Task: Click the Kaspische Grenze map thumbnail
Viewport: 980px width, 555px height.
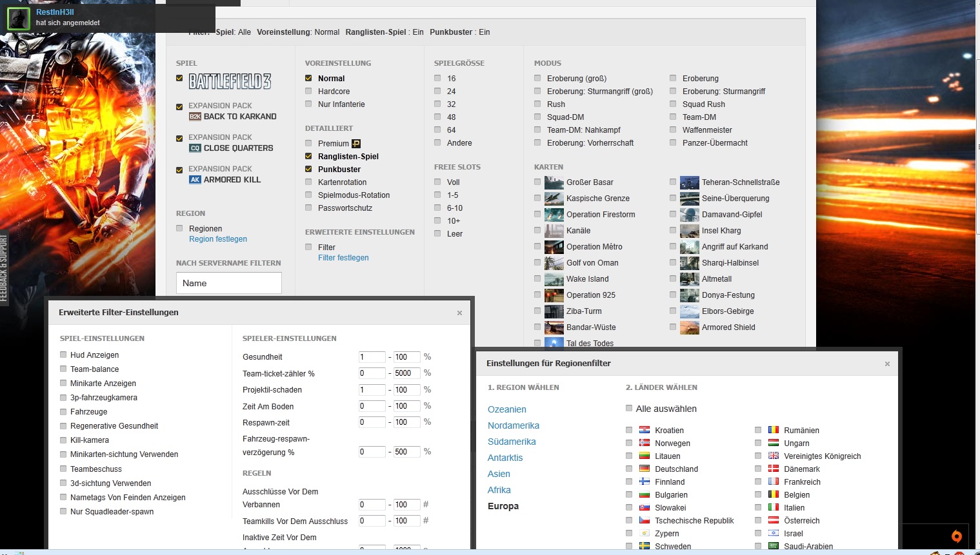Action: 554,199
